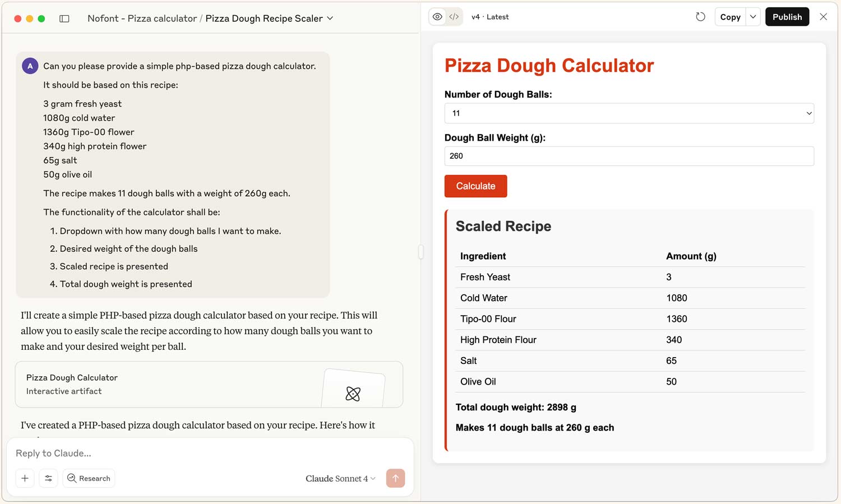Switch to artifact preview eye view
This screenshot has height=504, width=841.
pos(437,17)
